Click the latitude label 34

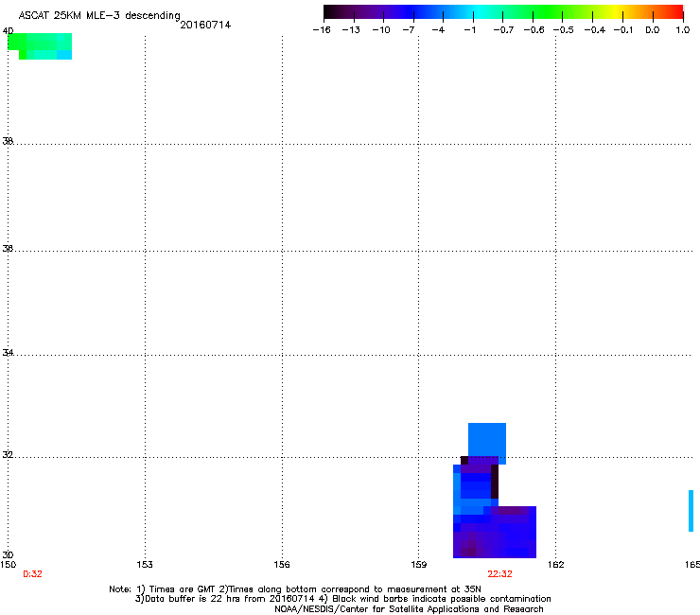pyautogui.click(x=8, y=352)
